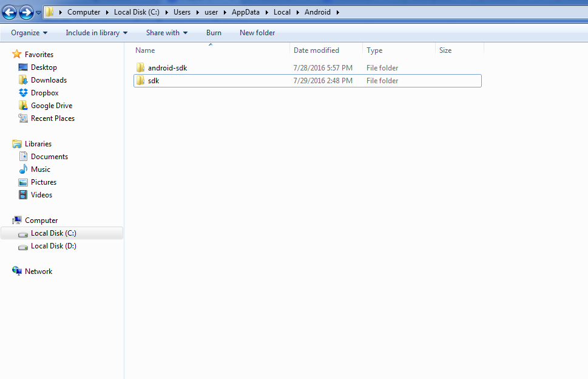This screenshot has width=588, height=379.
Task: Open Downloads in Favorites
Action: [49, 80]
